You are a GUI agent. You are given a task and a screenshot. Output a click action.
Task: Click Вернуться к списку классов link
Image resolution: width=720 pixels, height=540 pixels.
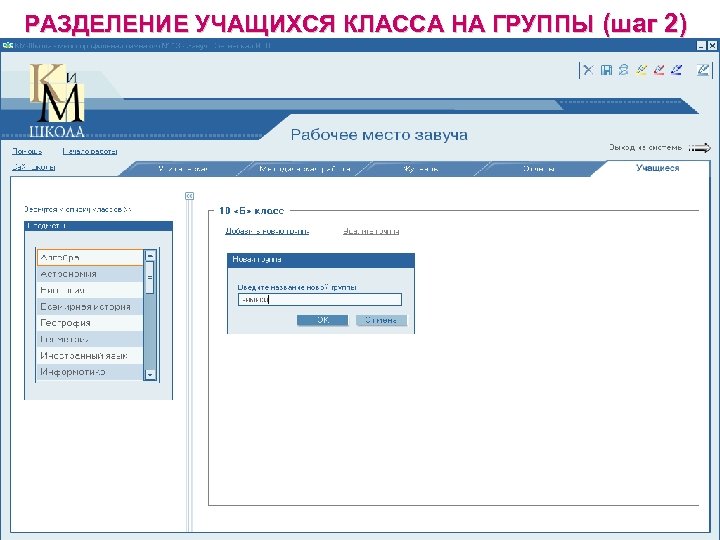78,209
